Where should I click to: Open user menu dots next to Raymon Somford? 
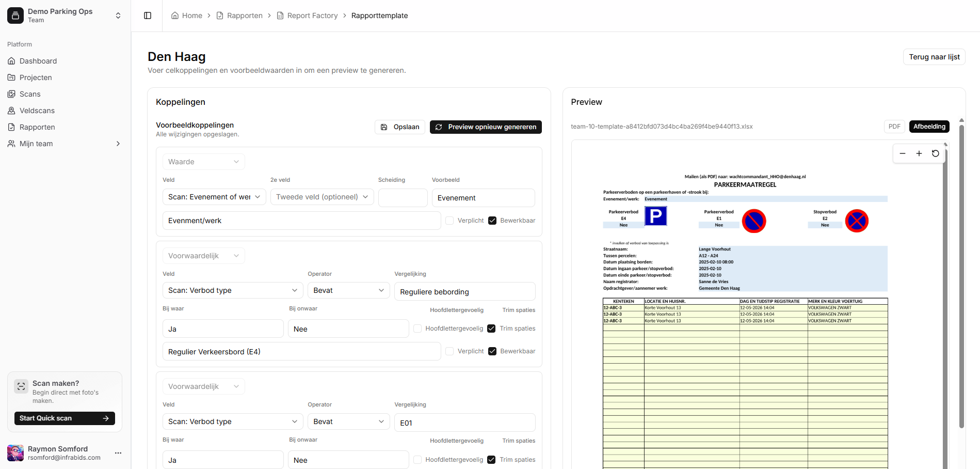click(x=118, y=453)
